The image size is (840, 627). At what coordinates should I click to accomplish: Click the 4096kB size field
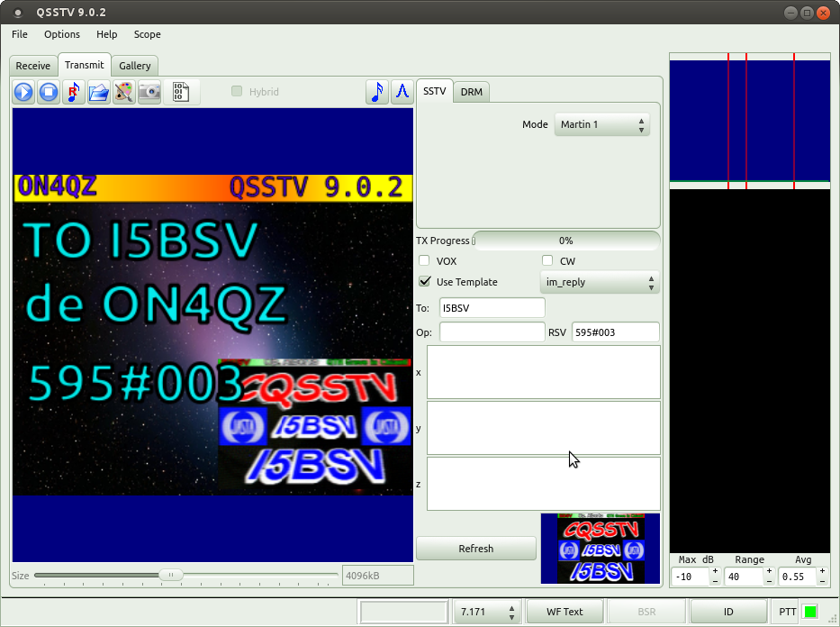[x=377, y=576]
